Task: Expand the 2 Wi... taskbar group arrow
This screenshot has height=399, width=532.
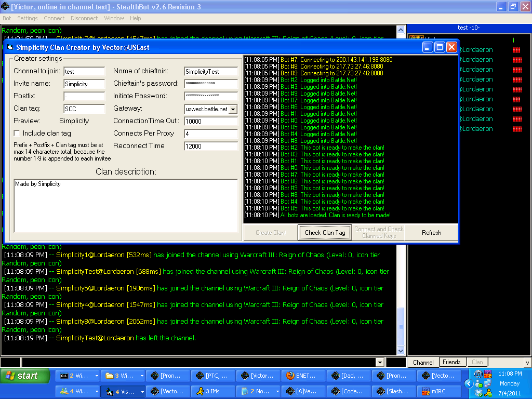Action: pyautogui.click(x=97, y=376)
